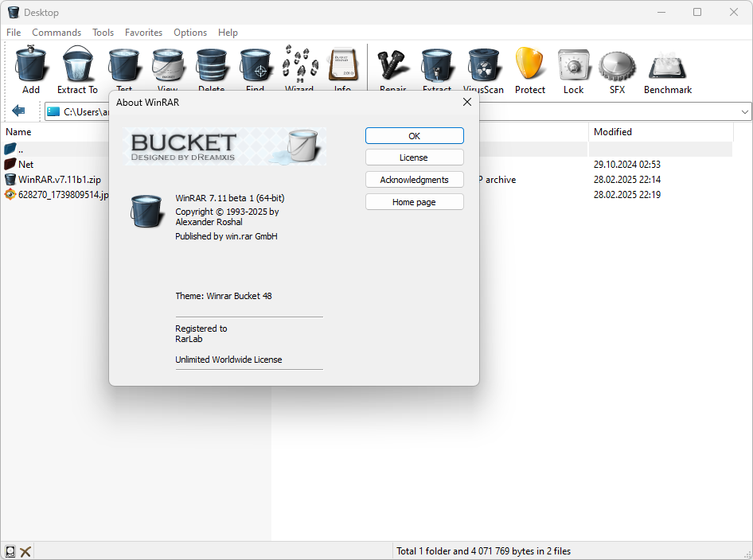The width and height of the screenshot is (753, 560).
Task: Click the date 28.02.2025 22:14
Action: pyautogui.click(x=626, y=180)
